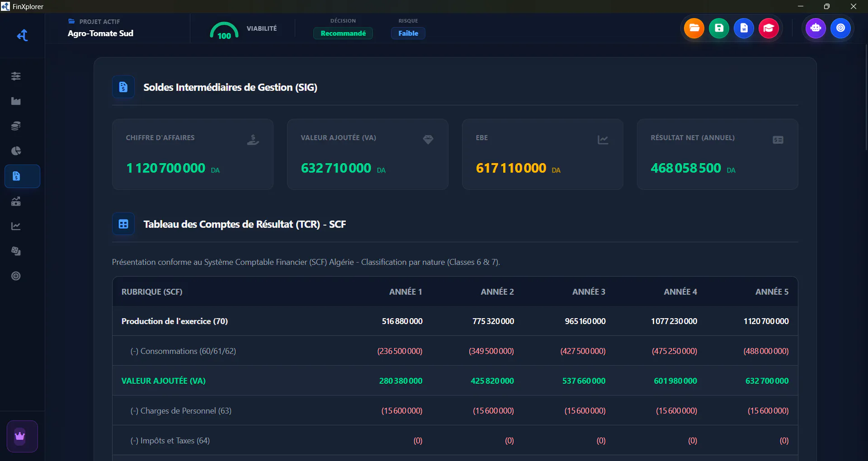Open project with the orange folder button
The height and width of the screenshot is (461, 868).
click(694, 28)
